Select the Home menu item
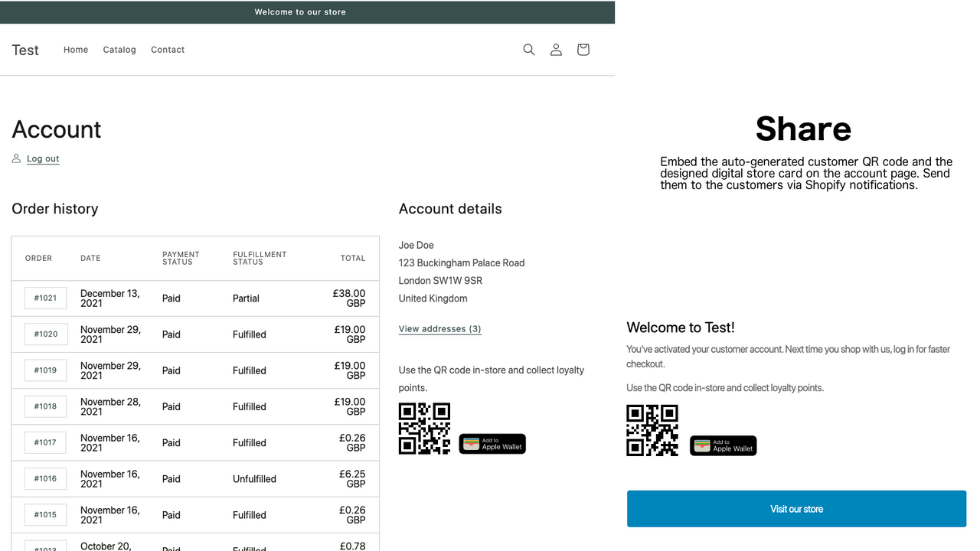This screenshot has width=980, height=551. [76, 49]
